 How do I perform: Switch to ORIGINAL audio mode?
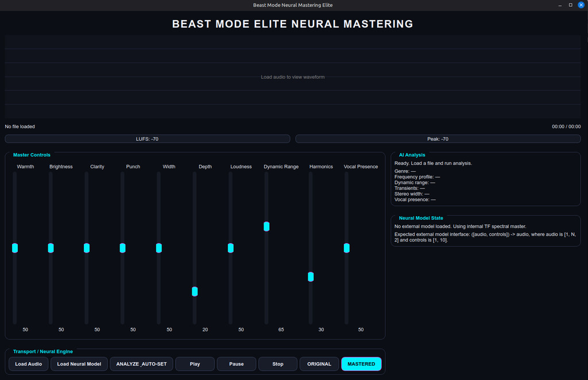click(319, 364)
